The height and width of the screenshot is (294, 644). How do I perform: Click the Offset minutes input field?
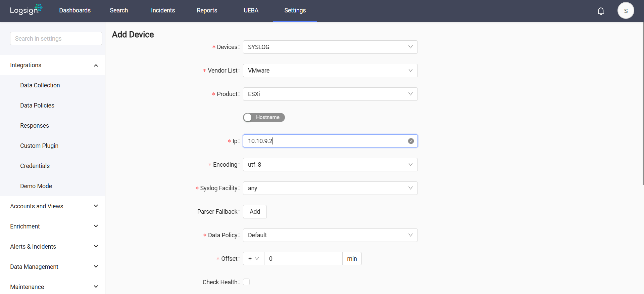click(x=303, y=259)
